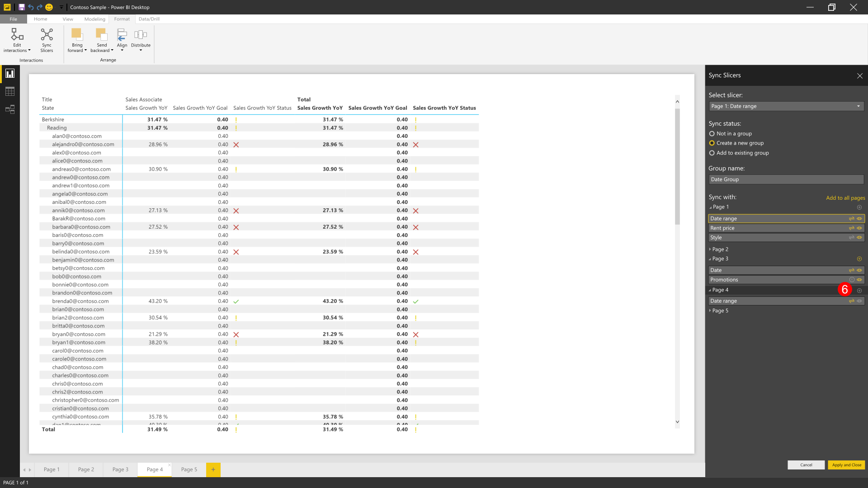Open the Modeling ribbon tab
868x488 pixels.
[94, 19]
